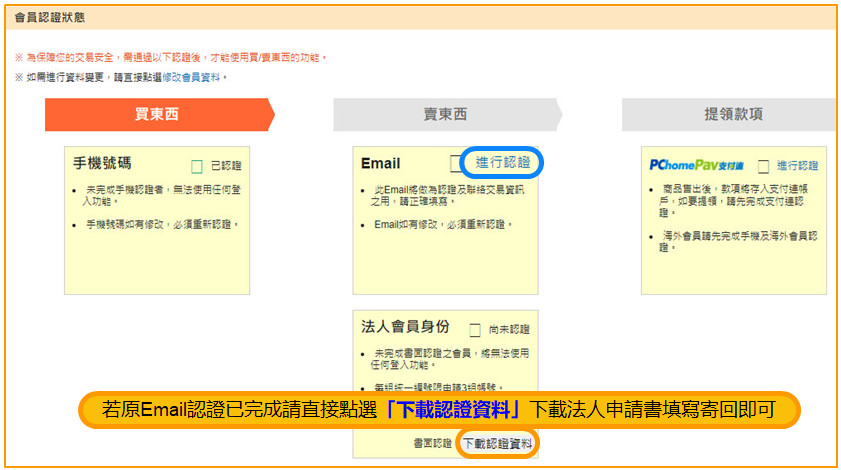Click the 下載認證資料 link below 法人會員身份
Screen dimensions: 841x470
tap(498, 442)
